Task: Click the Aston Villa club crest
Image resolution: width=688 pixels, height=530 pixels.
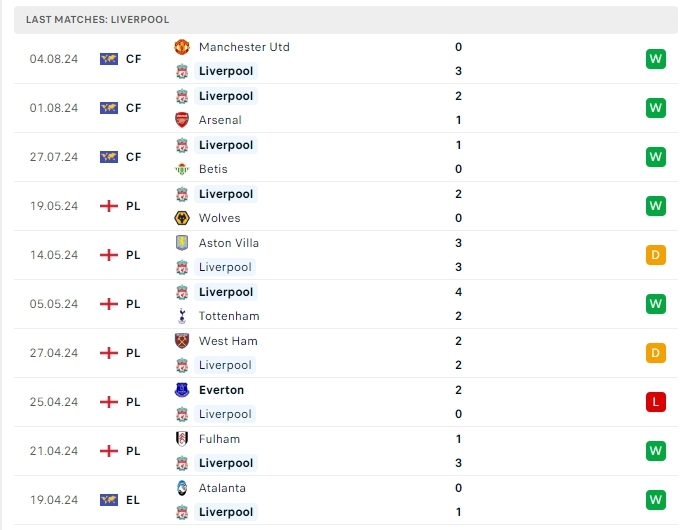Action: pos(182,243)
